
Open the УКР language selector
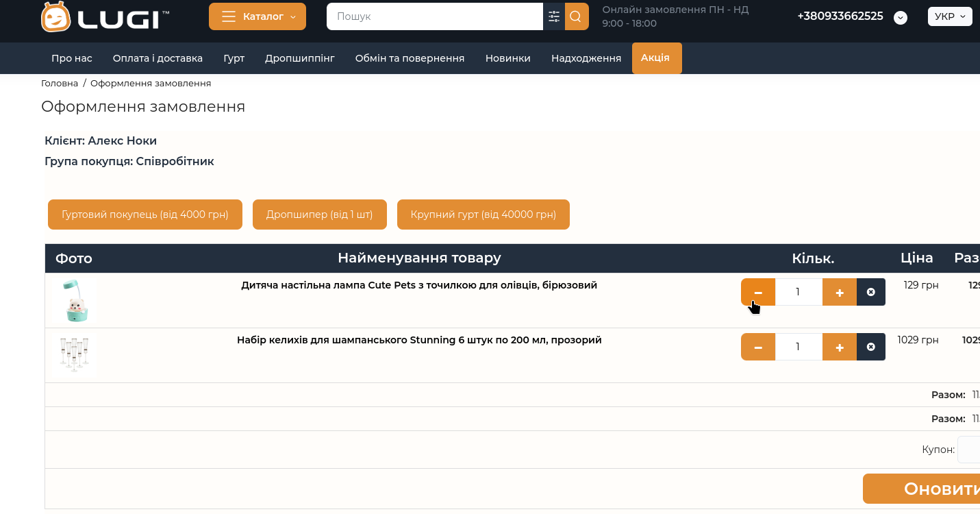950,16
